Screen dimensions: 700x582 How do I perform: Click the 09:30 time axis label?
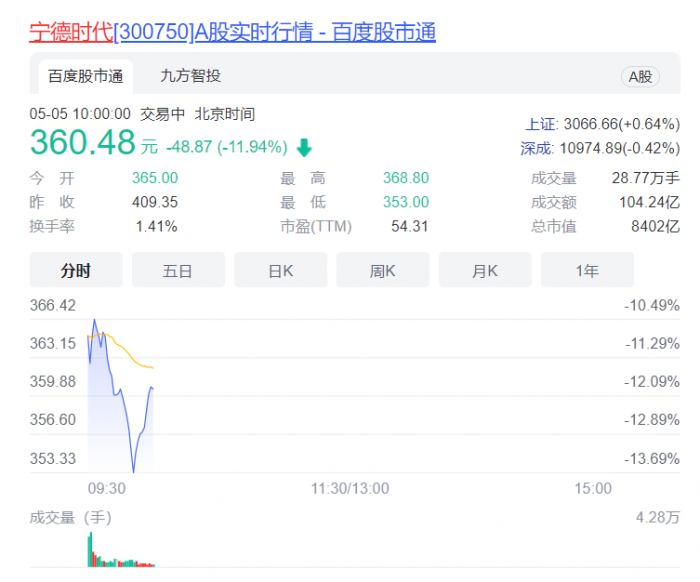pos(107,488)
